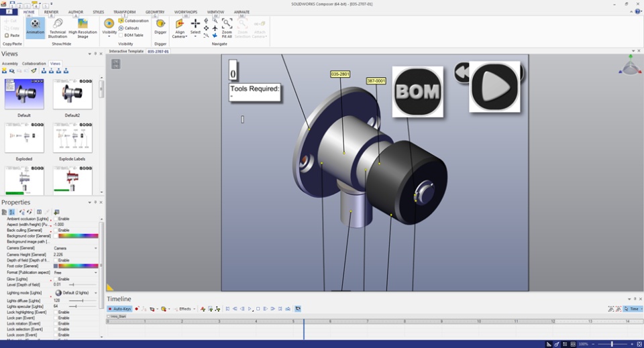The width and height of the screenshot is (644, 348).
Task: Enable Lock selection checkbox
Action: [x=56, y=329]
